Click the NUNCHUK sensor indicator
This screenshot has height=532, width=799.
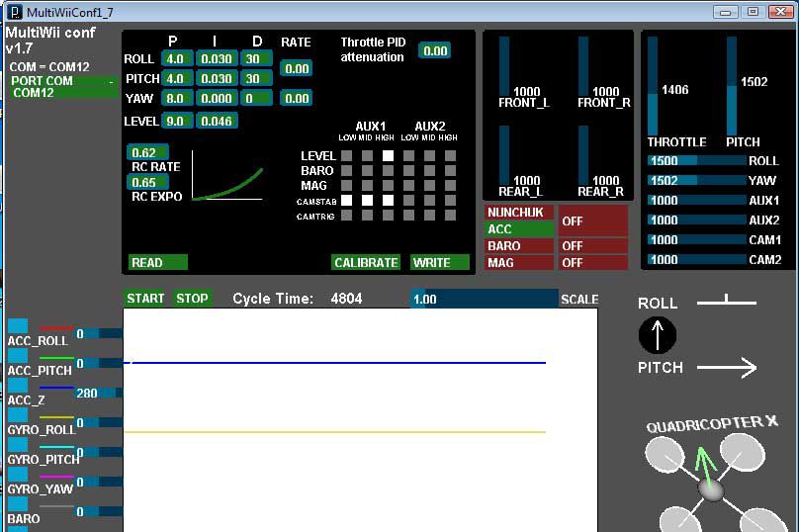pos(519,213)
